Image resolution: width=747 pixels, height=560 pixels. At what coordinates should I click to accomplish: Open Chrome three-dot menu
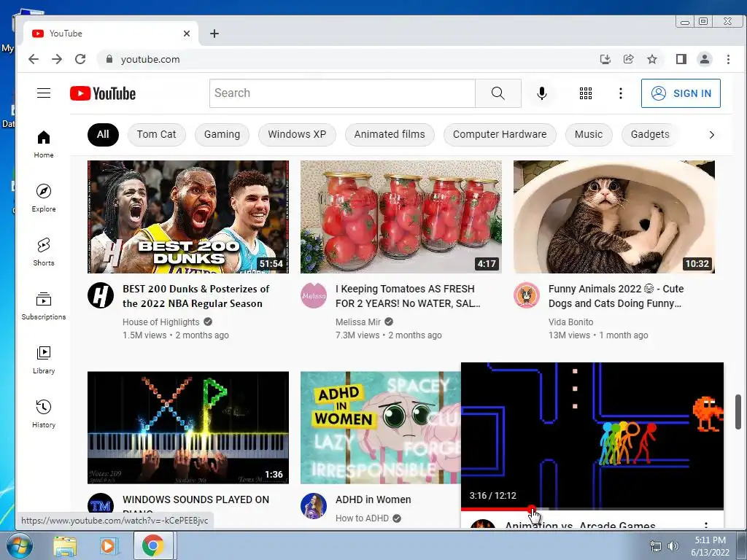click(x=728, y=59)
